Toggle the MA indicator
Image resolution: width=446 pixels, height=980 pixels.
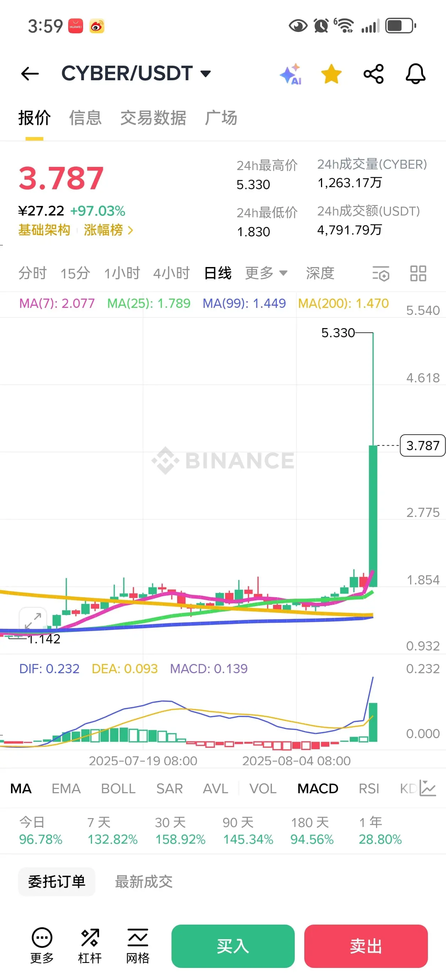(x=21, y=788)
